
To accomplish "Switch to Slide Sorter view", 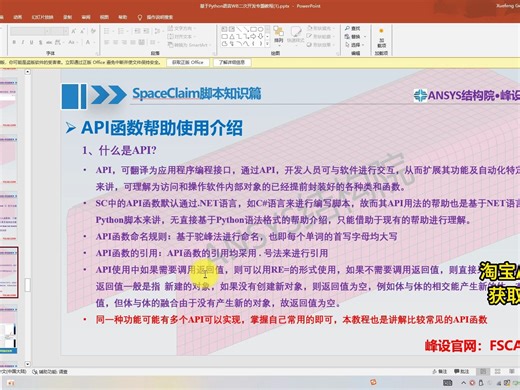I will [497, 371].
